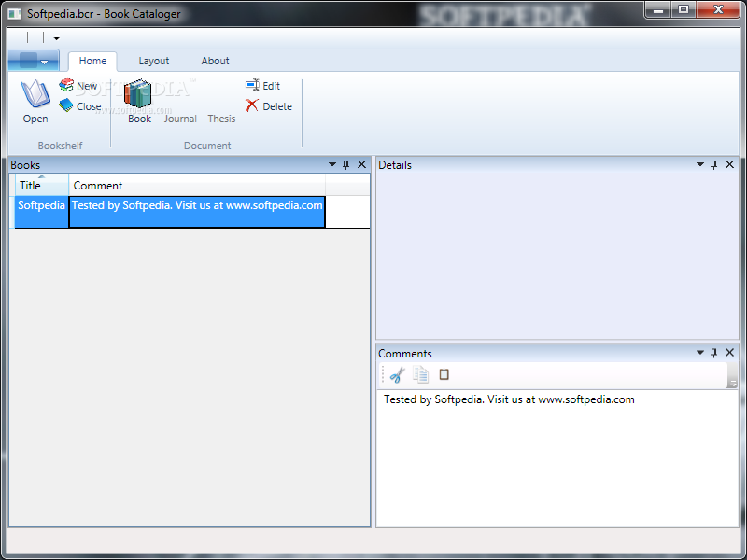Paste with the clipboard icon in Comments
The height and width of the screenshot is (560, 747).
pyautogui.click(x=444, y=375)
